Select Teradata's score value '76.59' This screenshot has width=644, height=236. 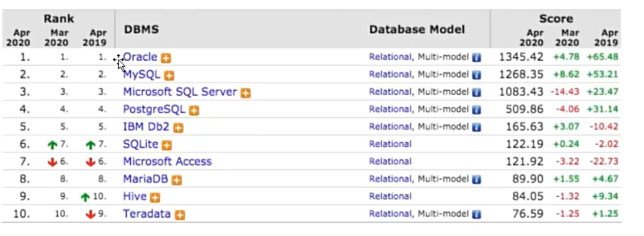pos(528,214)
